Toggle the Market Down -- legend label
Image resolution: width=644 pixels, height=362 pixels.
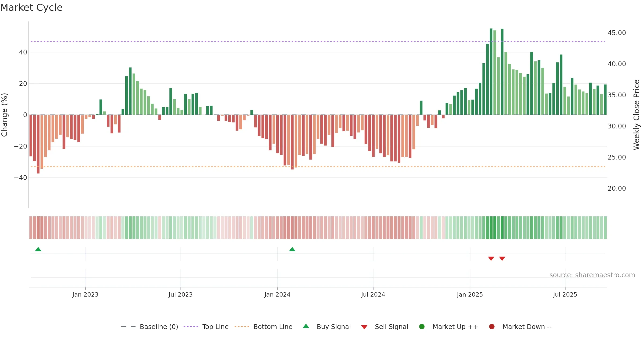tap(527, 327)
